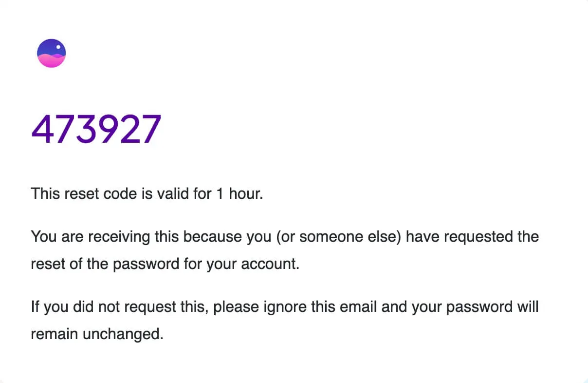
Task: Click the purple and pink round logo
Action: tap(52, 53)
